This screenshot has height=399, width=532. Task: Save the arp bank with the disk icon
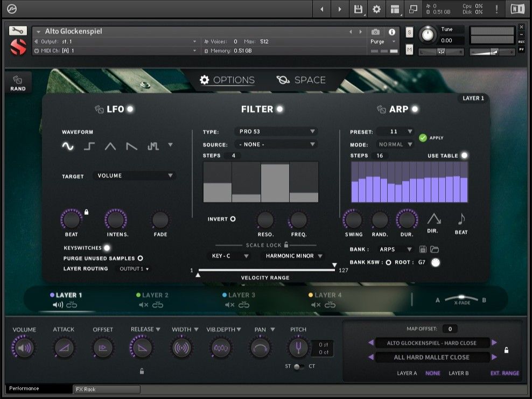pos(423,249)
